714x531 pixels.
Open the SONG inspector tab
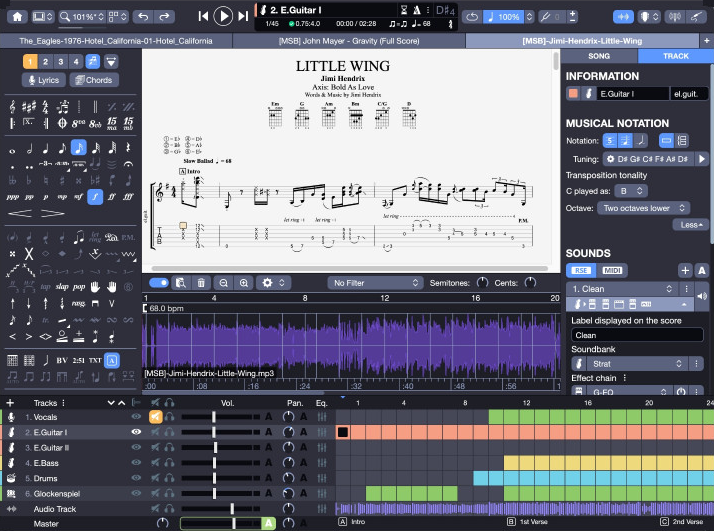pos(599,56)
